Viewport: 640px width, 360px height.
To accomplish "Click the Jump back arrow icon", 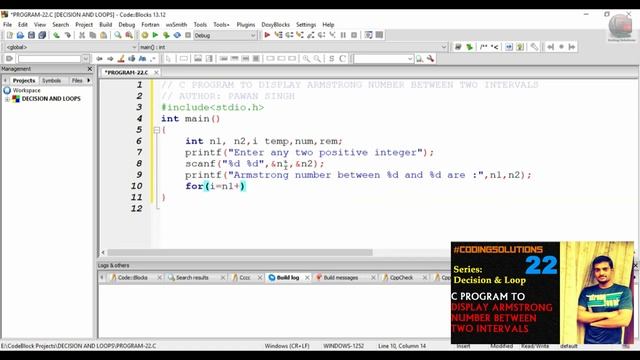I will tap(99, 59).
